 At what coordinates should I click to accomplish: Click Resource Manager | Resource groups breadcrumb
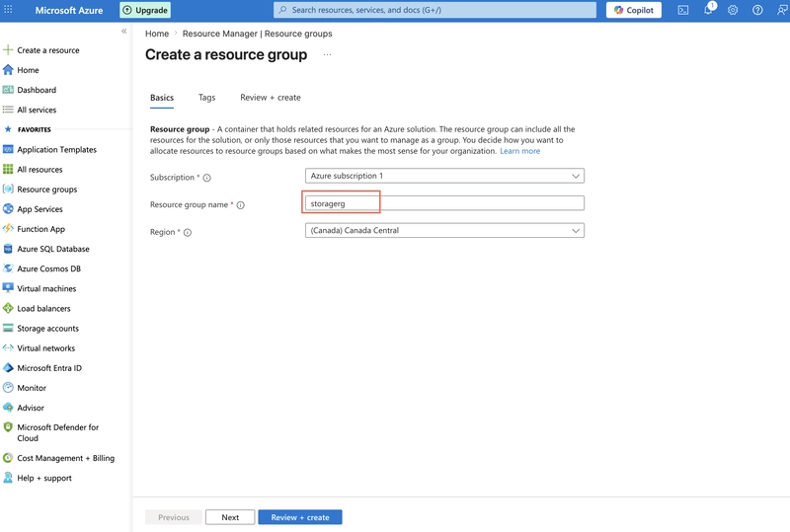(x=257, y=34)
